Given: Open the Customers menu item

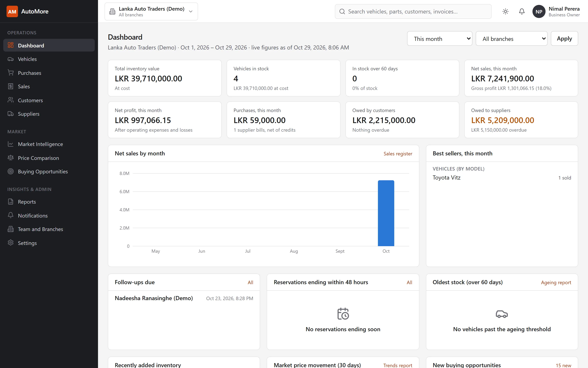Looking at the screenshot, I should (49, 100).
